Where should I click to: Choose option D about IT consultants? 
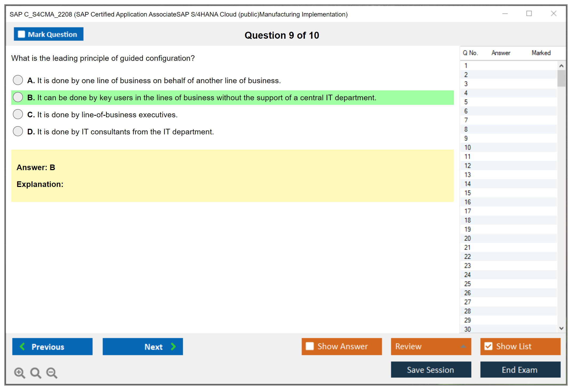coord(18,131)
